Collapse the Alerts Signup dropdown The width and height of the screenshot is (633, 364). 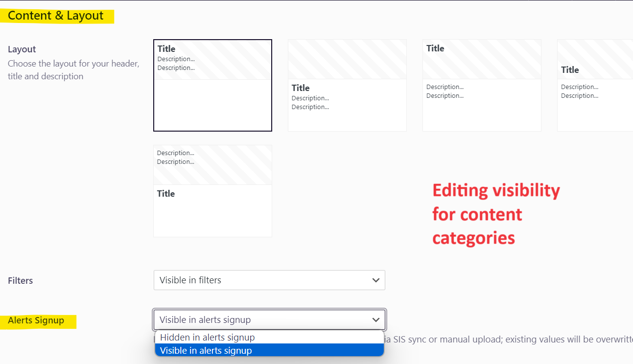pyautogui.click(x=264, y=320)
